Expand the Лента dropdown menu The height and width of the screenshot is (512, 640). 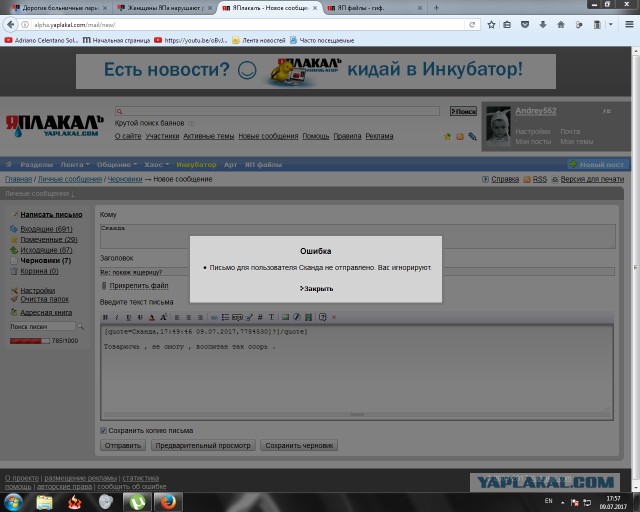75,165
